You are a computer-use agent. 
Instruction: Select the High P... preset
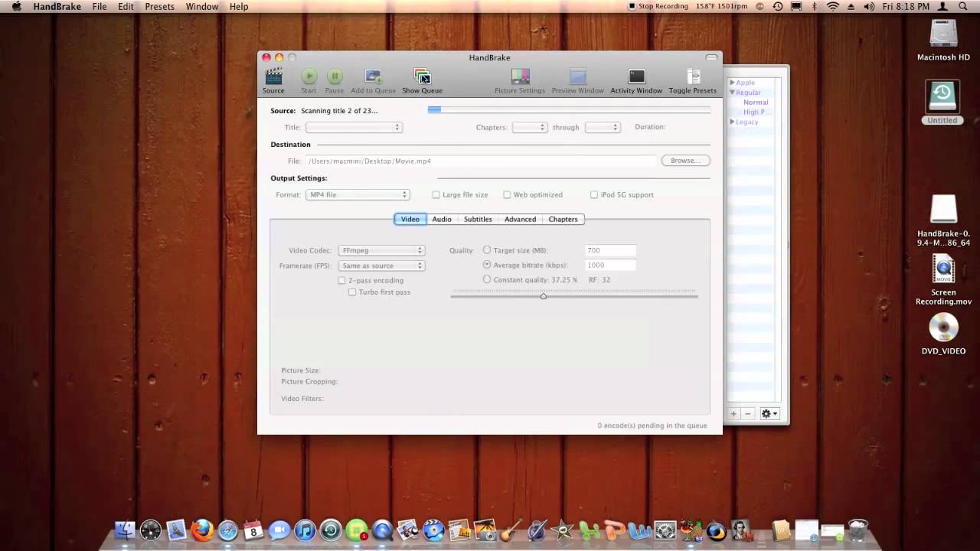(x=753, y=112)
